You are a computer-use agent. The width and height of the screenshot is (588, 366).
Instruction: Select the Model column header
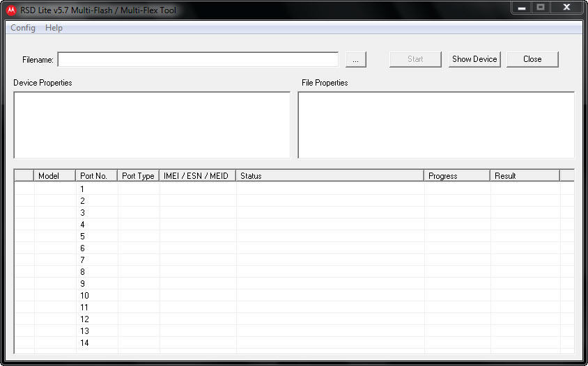pos(54,176)
